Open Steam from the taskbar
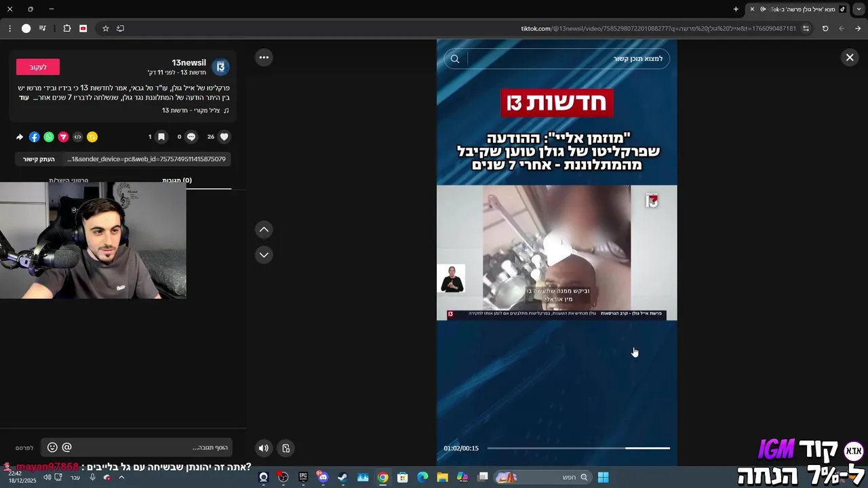 pos(342,477)
